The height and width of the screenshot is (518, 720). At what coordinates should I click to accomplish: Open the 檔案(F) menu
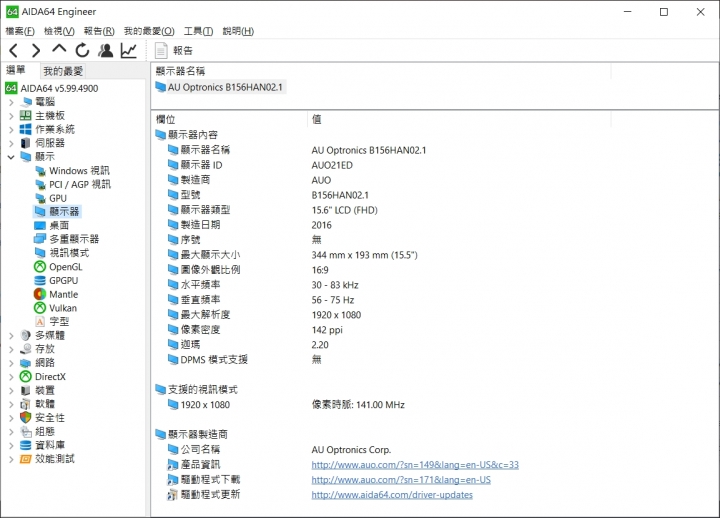click(20, 31)
